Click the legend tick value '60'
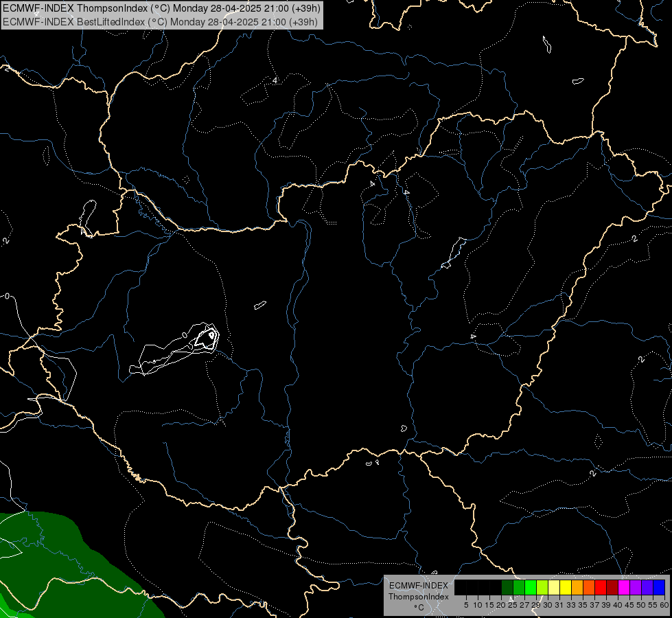Image resolution: width=672 pixels, height=618 pixels. [664, 605]
